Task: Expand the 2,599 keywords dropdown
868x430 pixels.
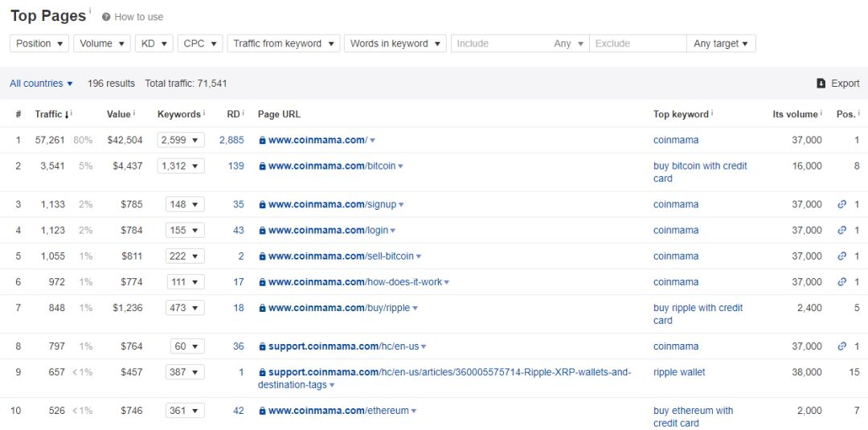Action: tap(181, 140)
